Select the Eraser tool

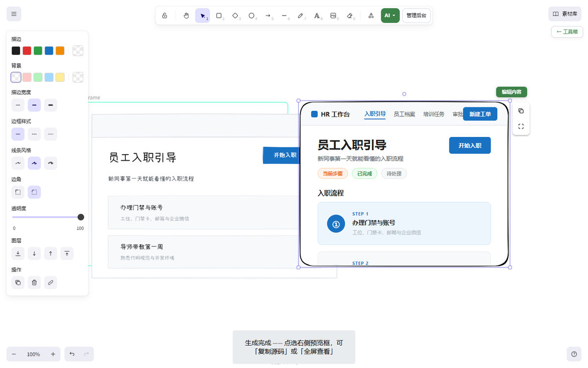350,16
